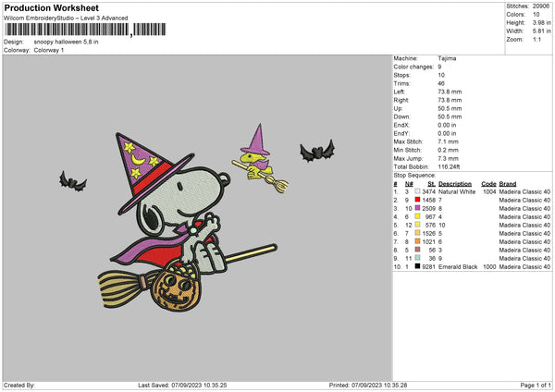The height and width of the screenshot is (392, 555).
Task: Click the small bat on the left
Action: pos(72,182)
